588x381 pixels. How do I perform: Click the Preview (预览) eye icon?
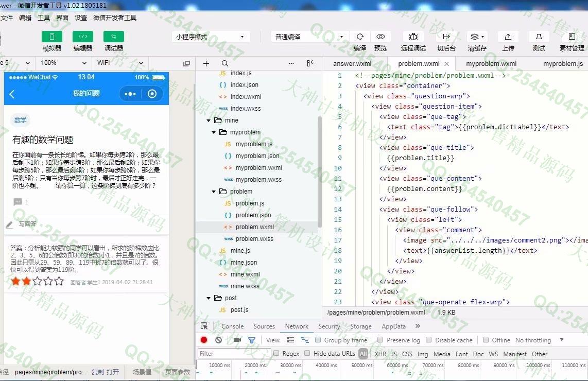point(381,37)
